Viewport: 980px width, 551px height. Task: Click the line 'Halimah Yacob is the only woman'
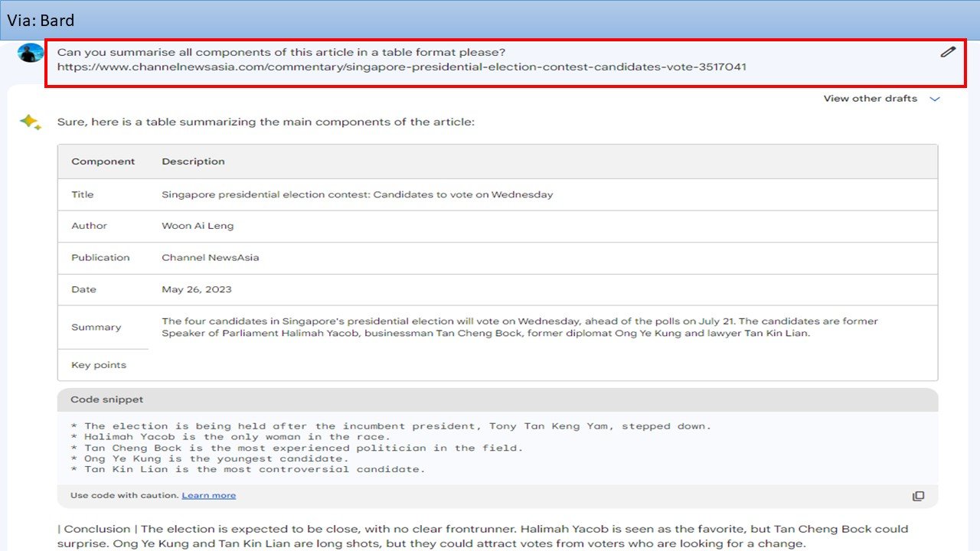tap(230, 437)
